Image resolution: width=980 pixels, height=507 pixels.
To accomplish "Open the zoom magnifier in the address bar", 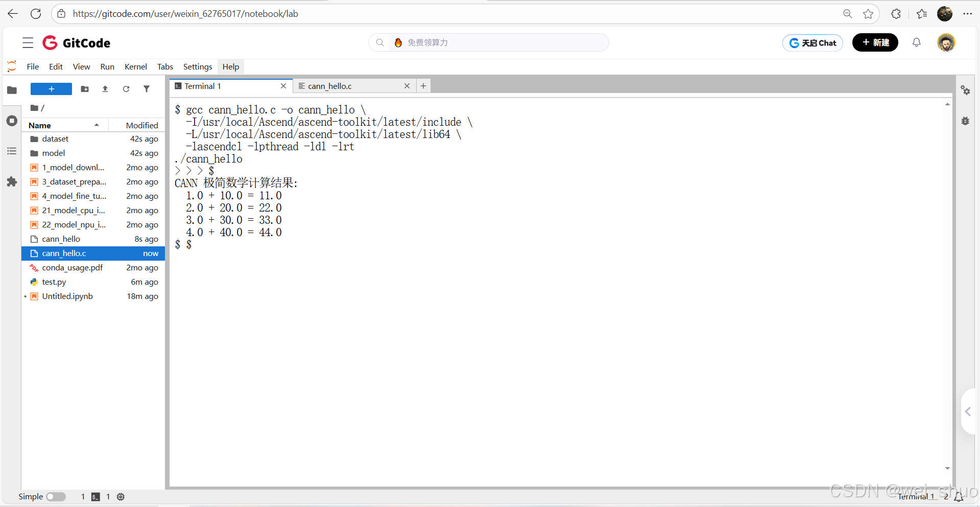I will 848,14.
